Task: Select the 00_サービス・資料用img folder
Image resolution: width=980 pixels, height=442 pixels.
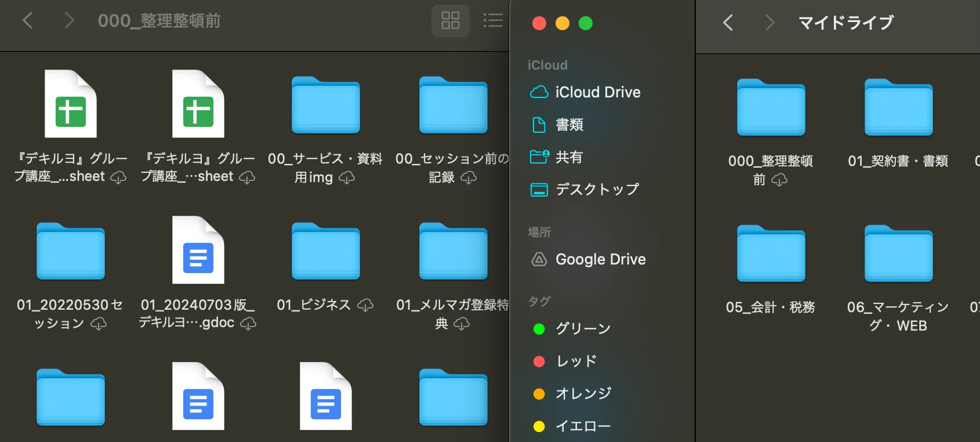Action: pyautogui.click(x=326, y=105)
